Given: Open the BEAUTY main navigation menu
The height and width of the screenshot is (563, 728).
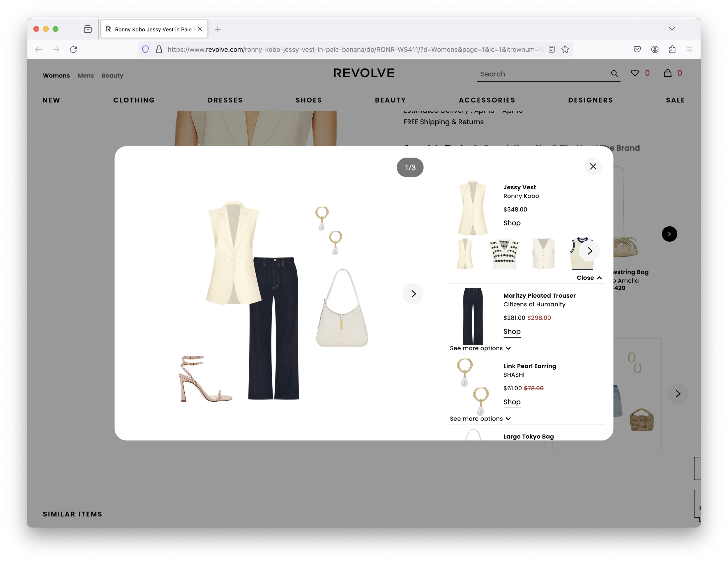Looking at the screenshot, I should coord(390,100).
